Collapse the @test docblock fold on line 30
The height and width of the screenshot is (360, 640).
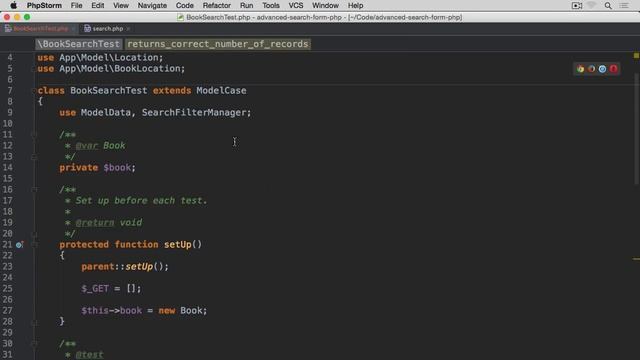tap(34, 344)
